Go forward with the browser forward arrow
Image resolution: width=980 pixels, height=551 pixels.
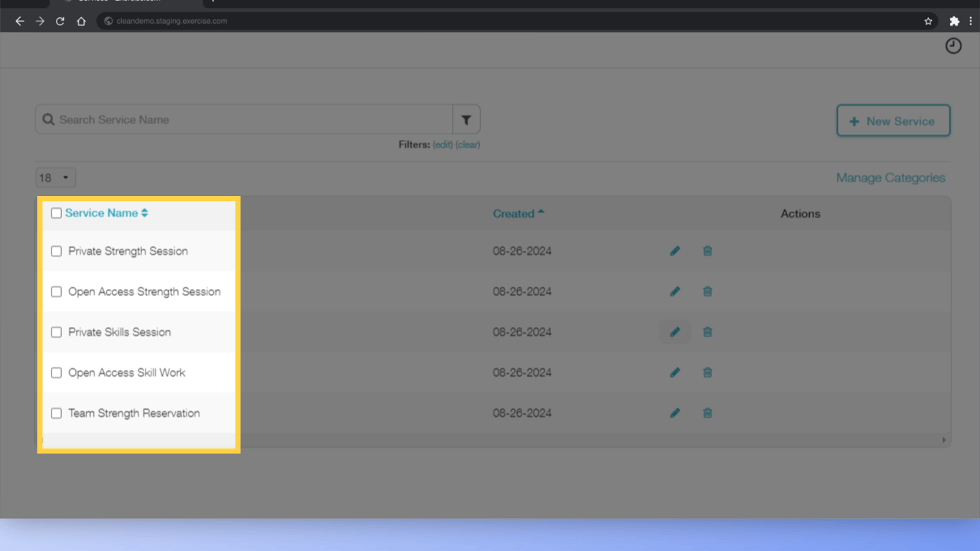click(40, 21)
